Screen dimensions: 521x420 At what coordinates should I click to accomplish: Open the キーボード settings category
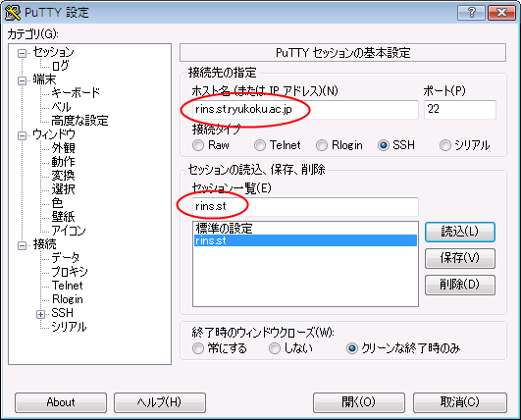coord(76,92)
